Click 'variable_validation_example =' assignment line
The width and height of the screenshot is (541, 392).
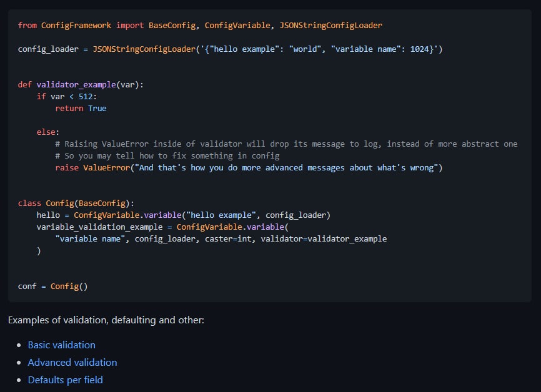162,227
